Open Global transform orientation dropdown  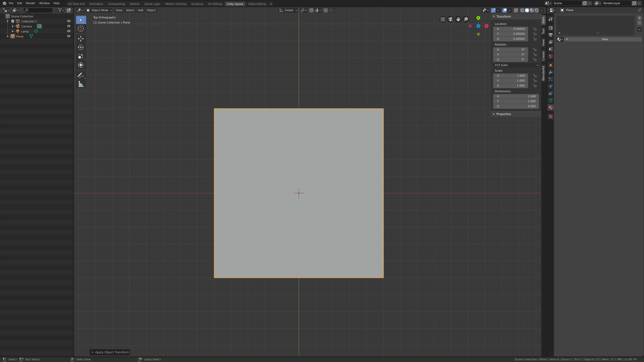click(288, 10)
